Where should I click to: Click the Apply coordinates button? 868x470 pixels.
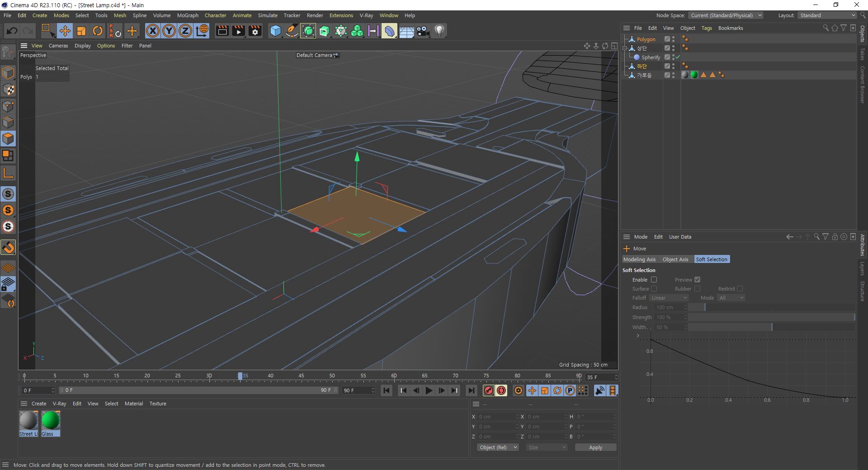tap(595, 447)
